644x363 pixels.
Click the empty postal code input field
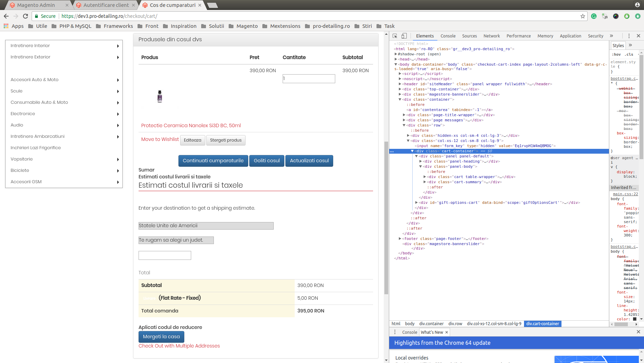(165, 255)
